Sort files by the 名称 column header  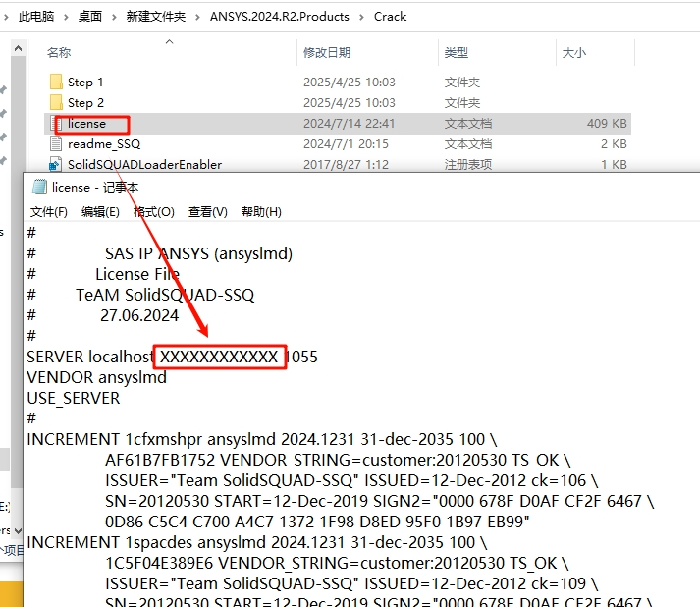[59, 53]
